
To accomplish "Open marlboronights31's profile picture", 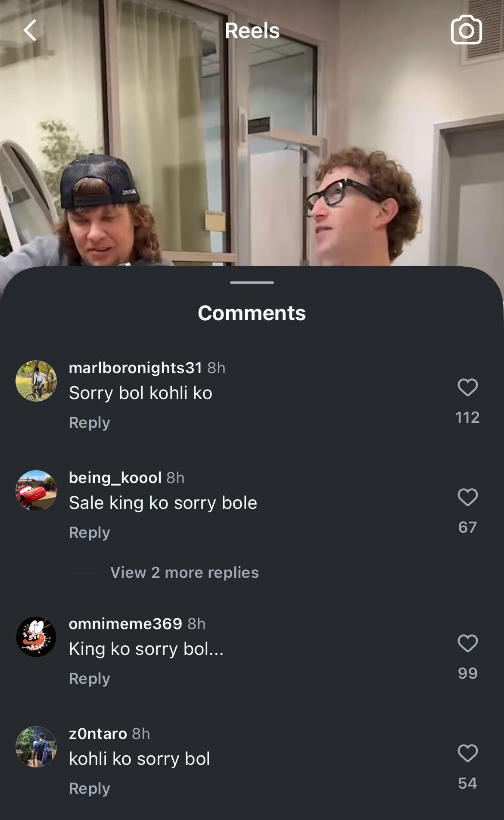I will coord(36,381).
